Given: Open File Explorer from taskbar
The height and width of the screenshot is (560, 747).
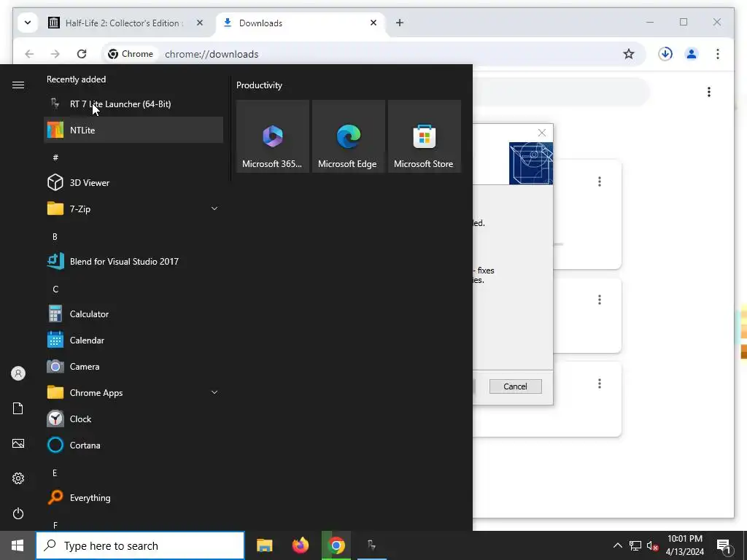Looking at the screenshot, I should (264, 545).
